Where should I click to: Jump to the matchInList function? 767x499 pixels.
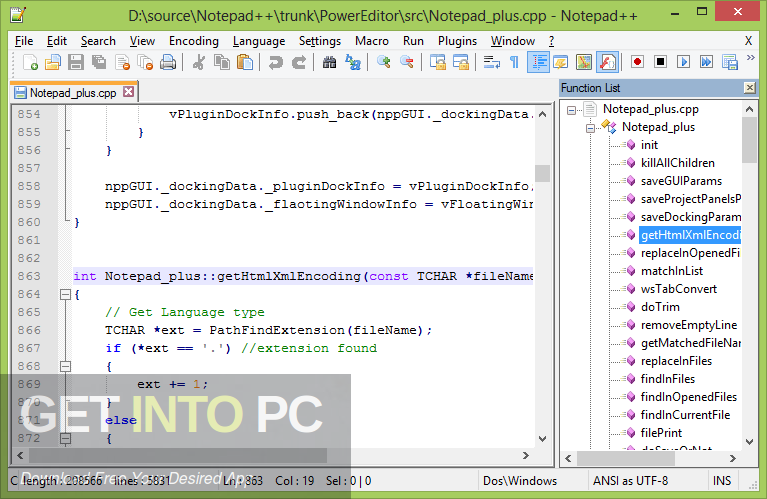(x=672, y=271)
